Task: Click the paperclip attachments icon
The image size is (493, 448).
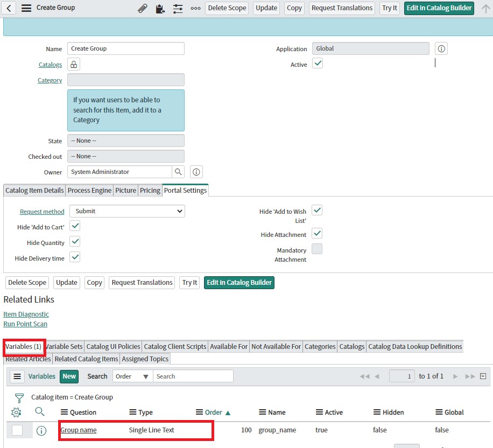Action: click(x=143, y=9)
